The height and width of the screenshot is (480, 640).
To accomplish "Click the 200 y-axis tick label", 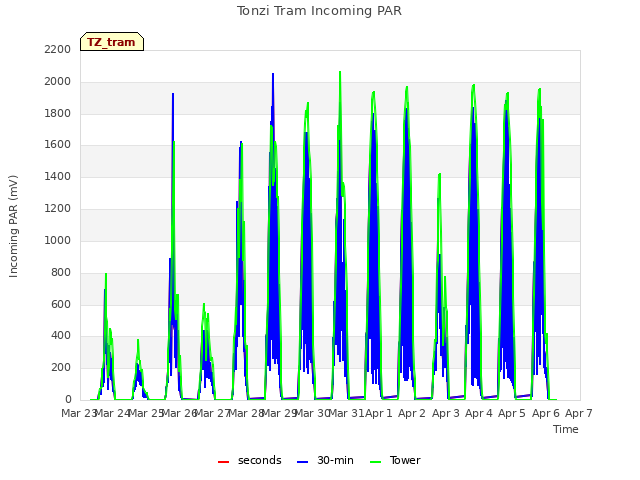I will (x=61, y=367).
